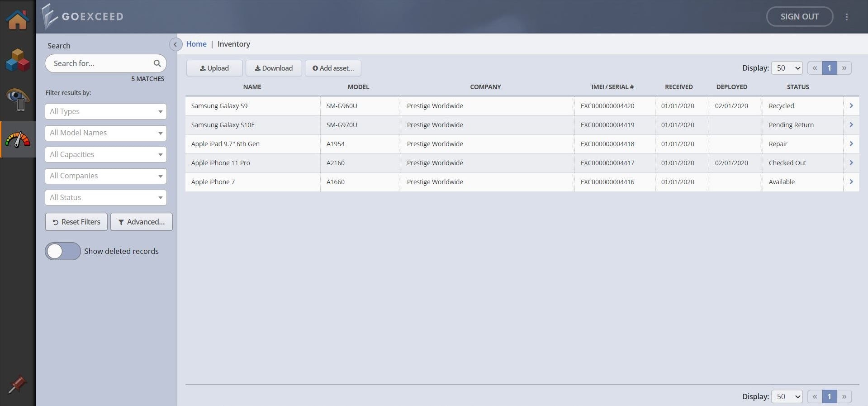
Task: Open details arrow for Apple iPad 9.7"
Action: click(851, 143)
